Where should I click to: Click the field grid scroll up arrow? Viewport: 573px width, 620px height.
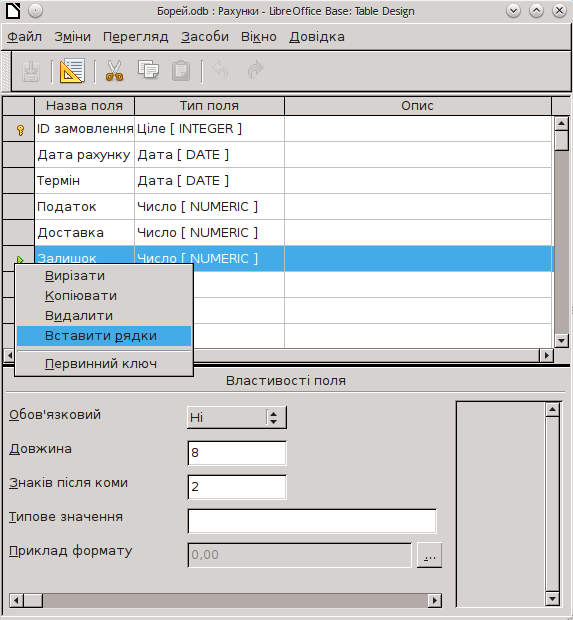pyautogui.click(x=562, y=123)
